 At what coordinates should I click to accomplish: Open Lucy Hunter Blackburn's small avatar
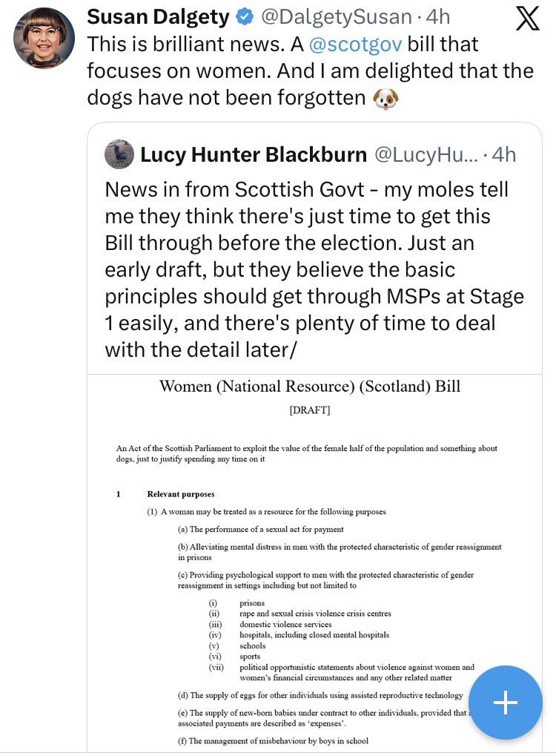[x=119, y=154]
